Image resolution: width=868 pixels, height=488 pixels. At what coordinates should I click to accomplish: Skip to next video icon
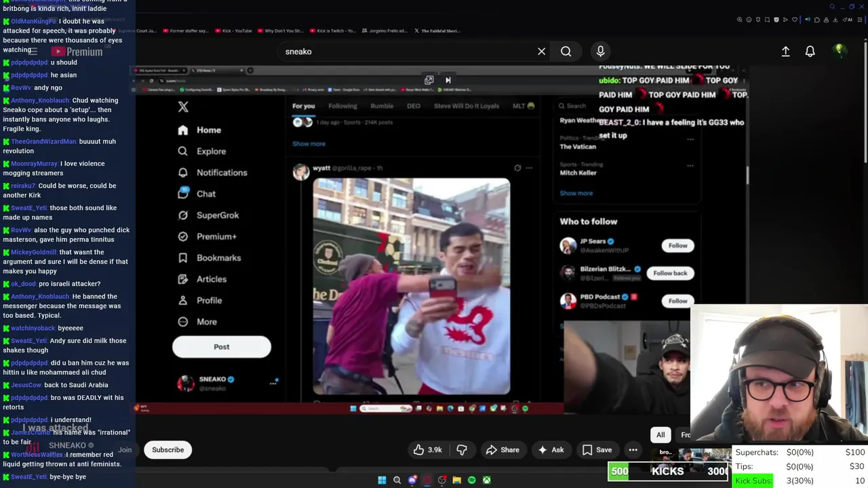pos(448,80)
